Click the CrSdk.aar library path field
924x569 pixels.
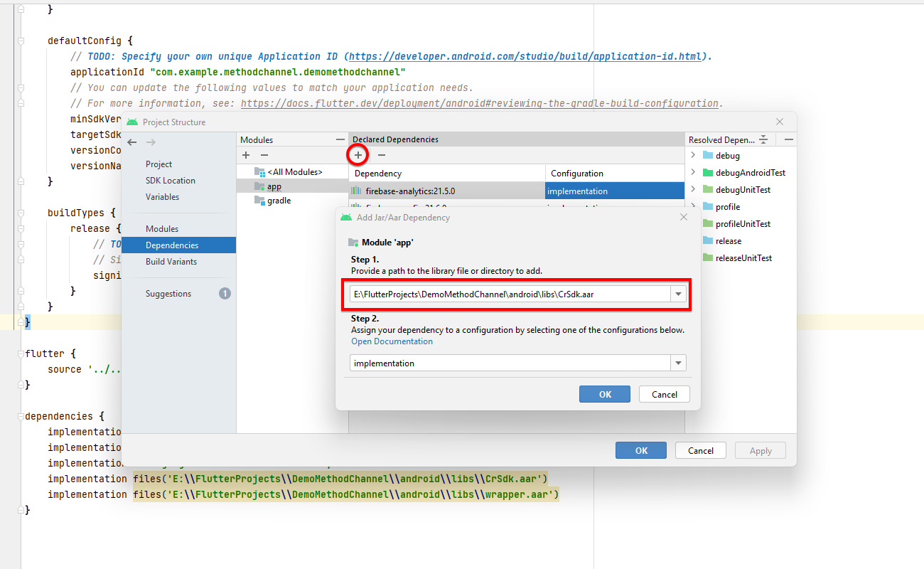pos(508,294)
